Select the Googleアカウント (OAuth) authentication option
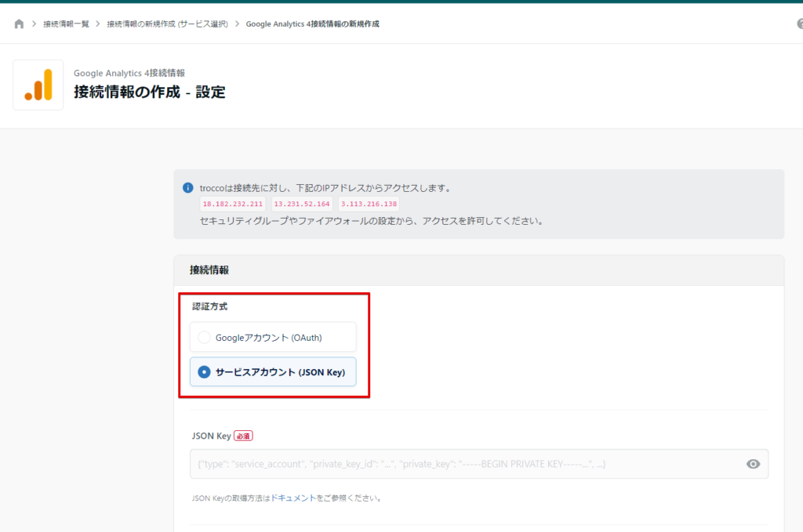 272,336
